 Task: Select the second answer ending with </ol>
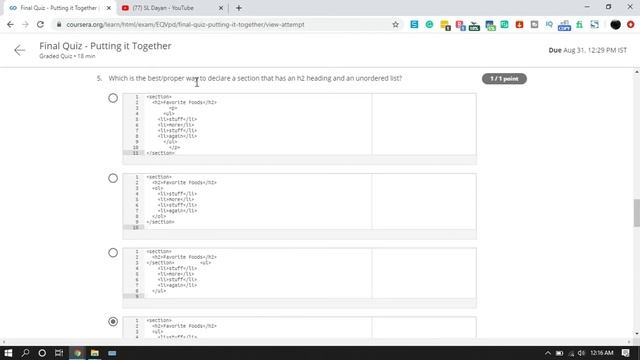(x=113, y=178)
